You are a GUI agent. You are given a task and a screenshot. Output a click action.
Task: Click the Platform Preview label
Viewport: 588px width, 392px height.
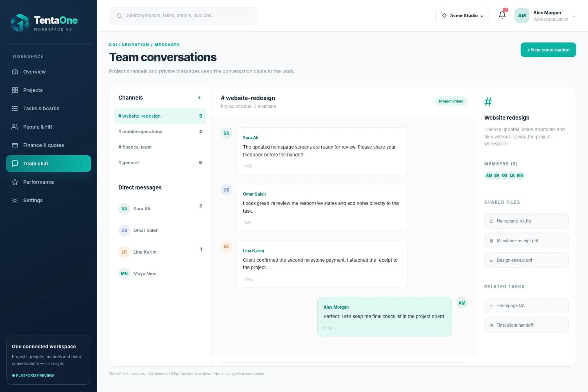(x=33, y=376)
